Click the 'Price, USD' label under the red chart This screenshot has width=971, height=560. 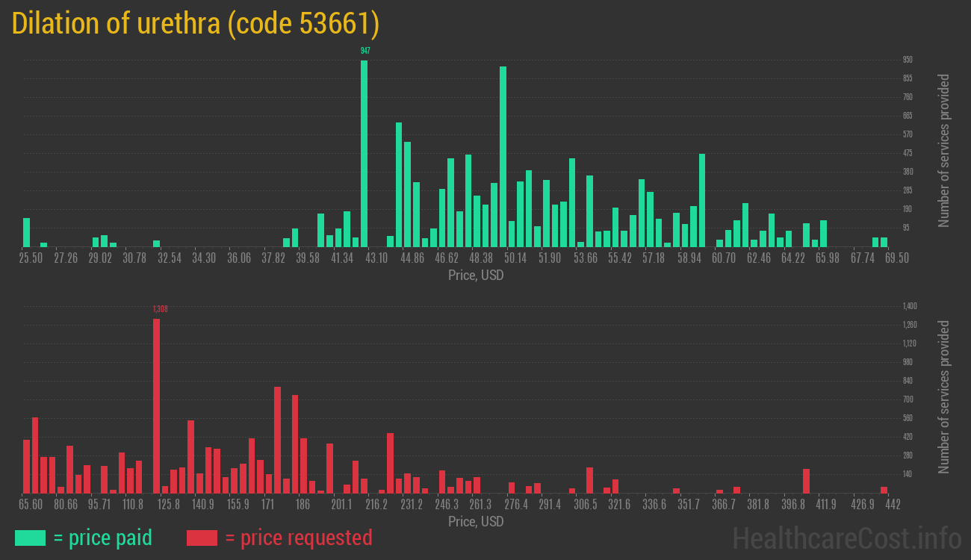pyautogui.click(x=476, y=521)
